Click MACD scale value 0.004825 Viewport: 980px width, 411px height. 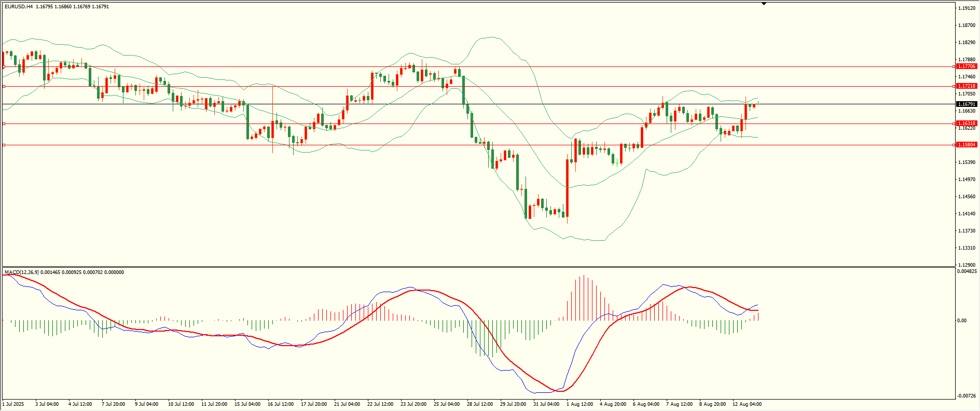pos(967,271)
